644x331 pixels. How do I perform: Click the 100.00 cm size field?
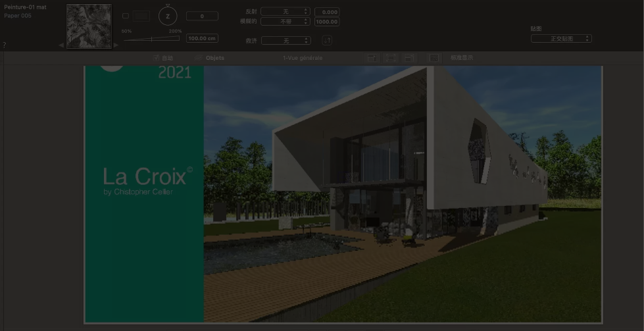click(x=202, y=38)
